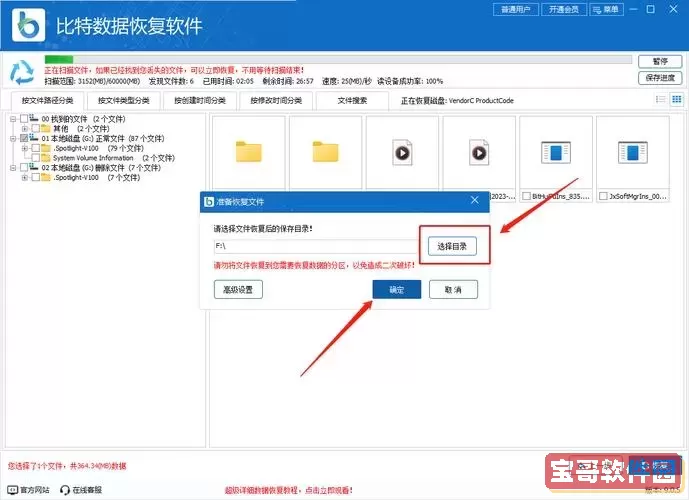The width and height of the screenshot is (689, 500).
Task: Expand .Spotlight-V100 (79 个文件) node
Action: (25, 148)
